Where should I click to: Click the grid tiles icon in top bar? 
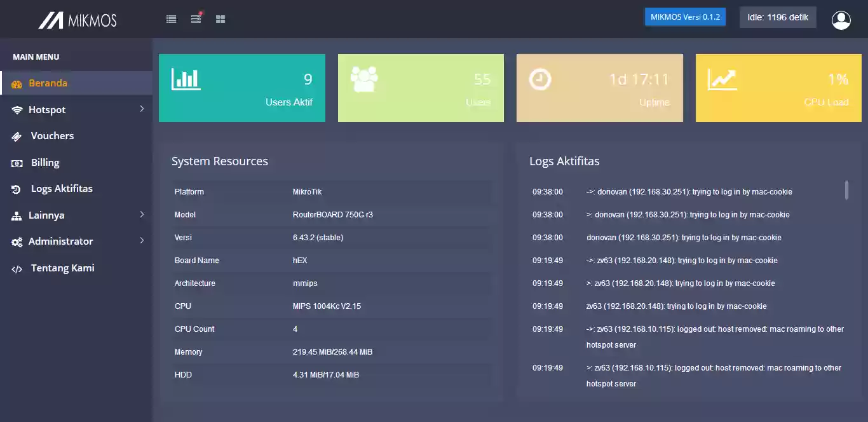220,19
